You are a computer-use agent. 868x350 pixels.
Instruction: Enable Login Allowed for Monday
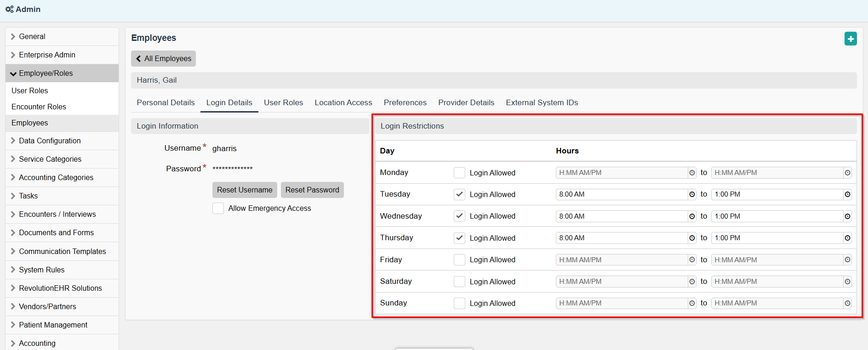[459, 173]
